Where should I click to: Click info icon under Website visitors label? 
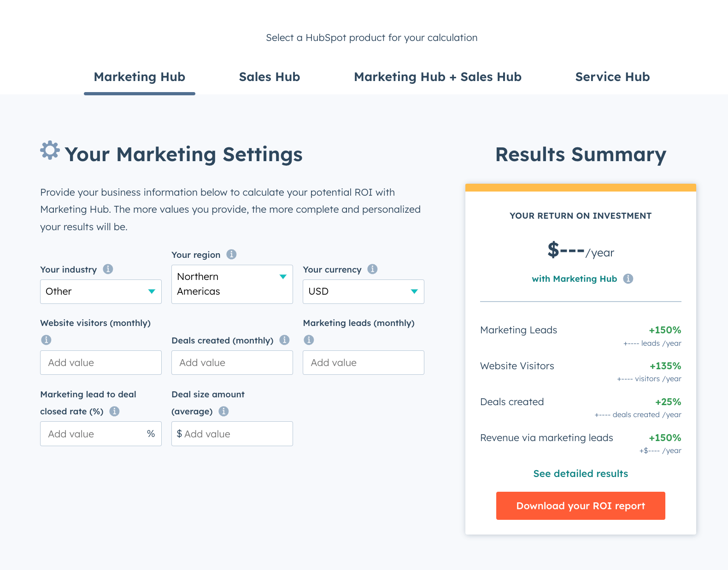tap(46, 340)
